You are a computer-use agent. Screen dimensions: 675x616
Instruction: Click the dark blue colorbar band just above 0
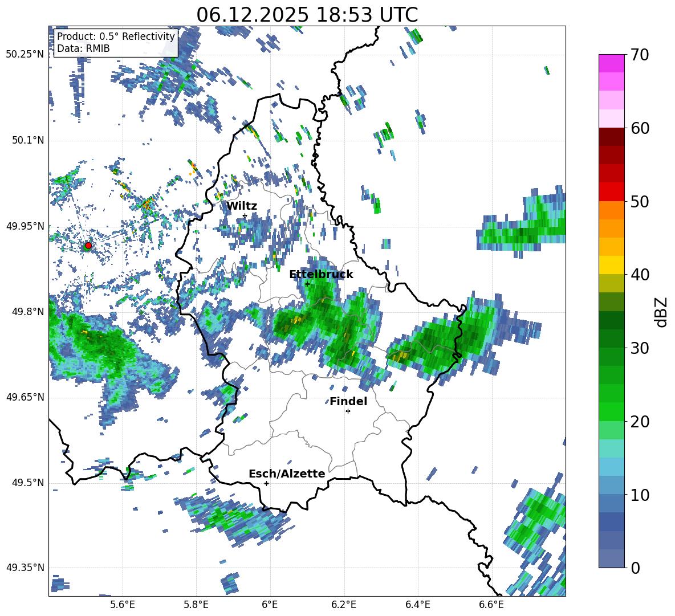tap(611, 559)
